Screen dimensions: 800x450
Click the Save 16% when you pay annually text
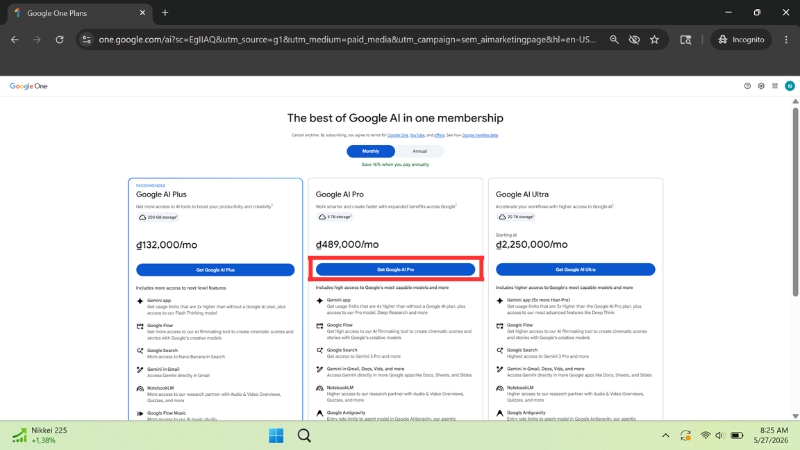[x=395, y=164]
